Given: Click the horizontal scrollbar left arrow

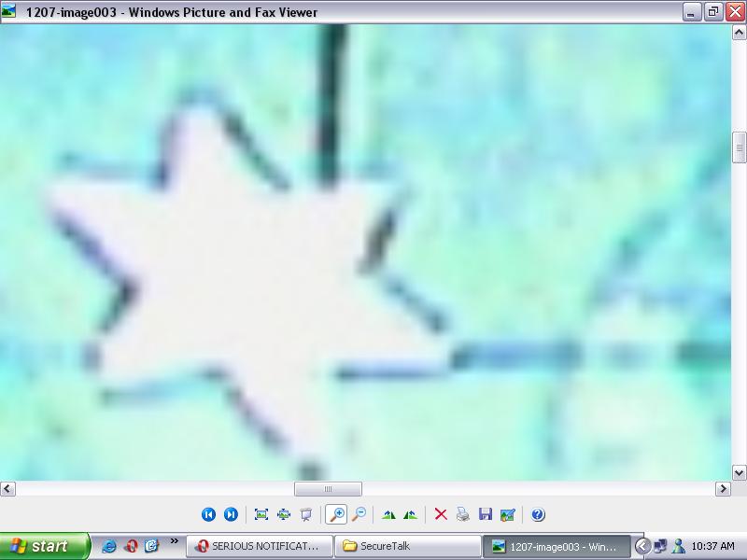Looking at the screenshot, I should [x=7, y=488].
